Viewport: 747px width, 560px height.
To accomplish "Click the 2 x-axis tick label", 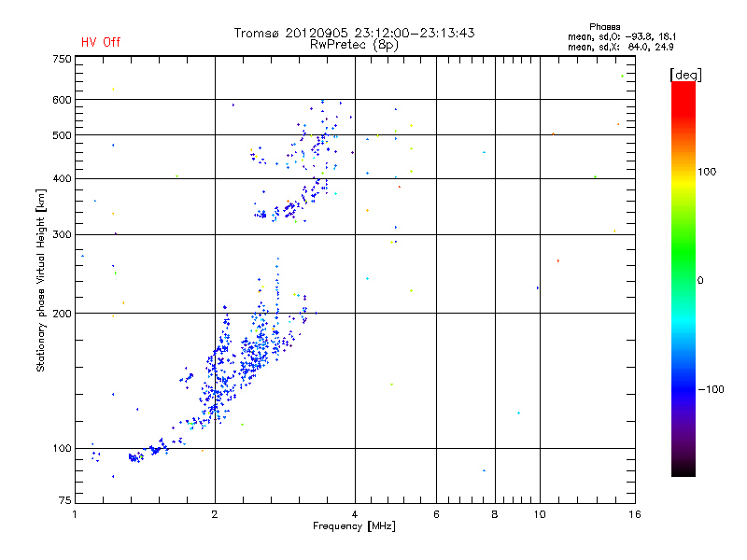I will pyautogui.click(x=215, y=514).
